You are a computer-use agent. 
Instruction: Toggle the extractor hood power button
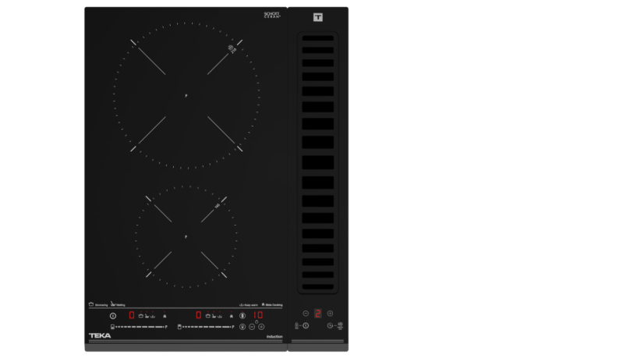click(306, 325)
